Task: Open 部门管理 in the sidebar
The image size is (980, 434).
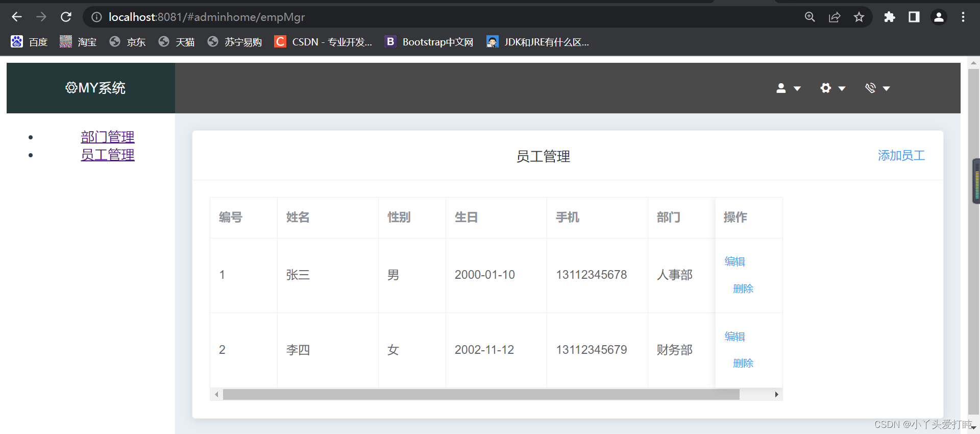Action: (x=108, y=137)
